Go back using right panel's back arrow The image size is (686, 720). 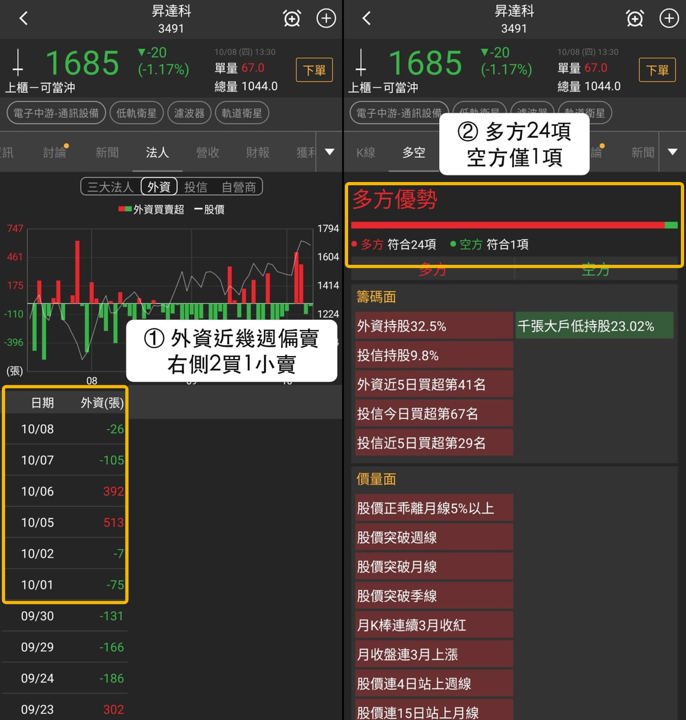[366, 18]
